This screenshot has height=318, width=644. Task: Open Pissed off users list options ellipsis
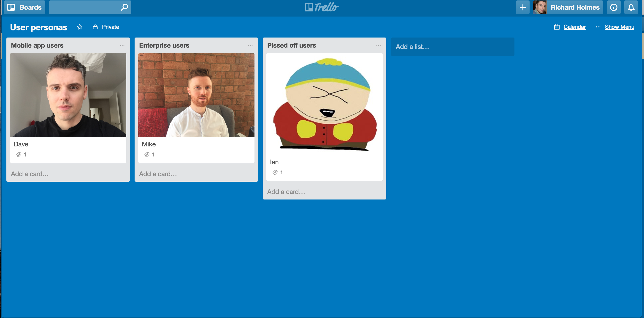(x=379, y=45)
